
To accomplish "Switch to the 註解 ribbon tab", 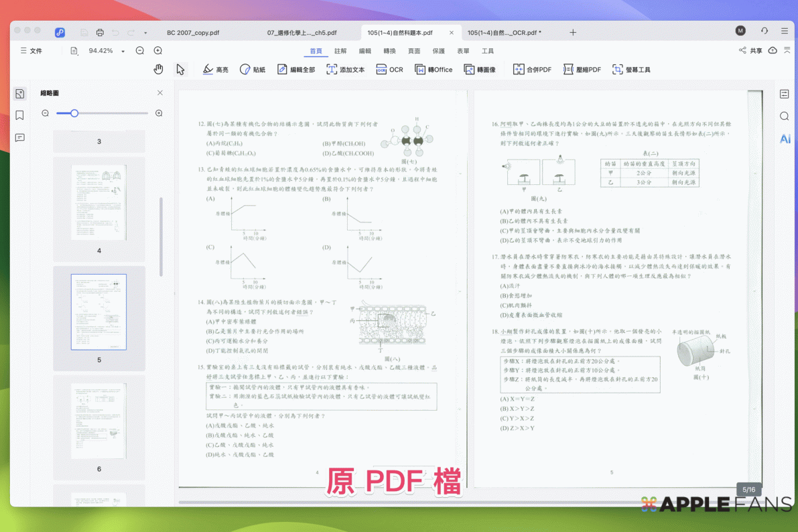I will (x=340, y=51).
